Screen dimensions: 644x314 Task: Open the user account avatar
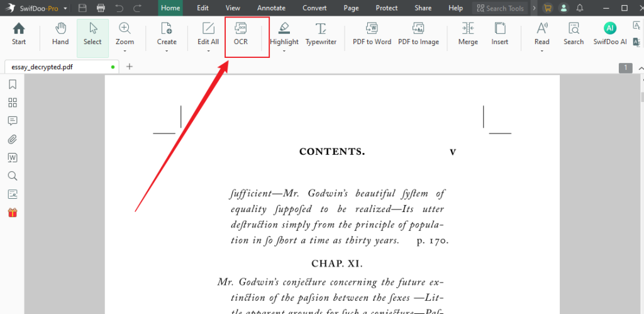tap(564, 8)
